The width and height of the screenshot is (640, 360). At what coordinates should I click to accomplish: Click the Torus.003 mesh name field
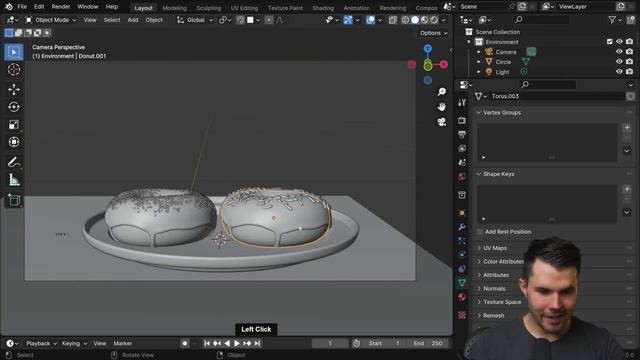(x=556, y=96)
